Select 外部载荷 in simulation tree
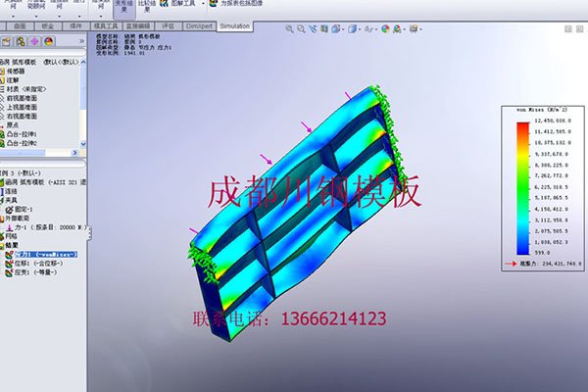Screen dimensions: 588x392 coord(17,219)
